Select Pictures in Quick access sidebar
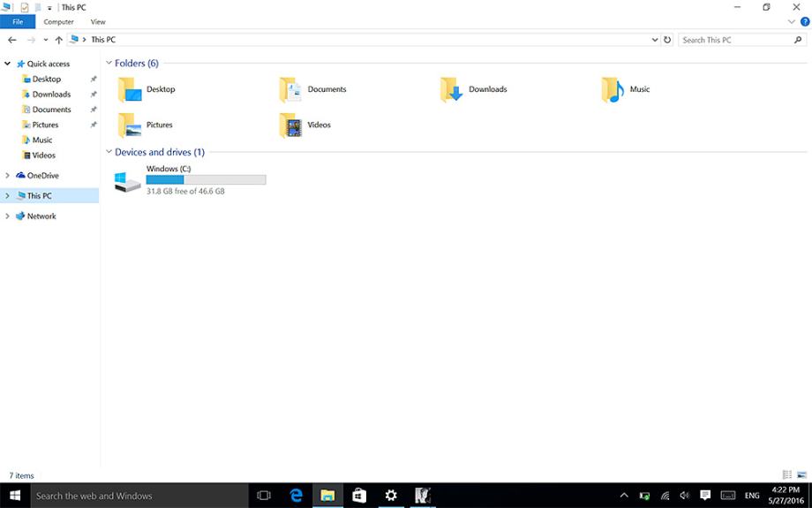This screenshot has height=508, width=812. pos(45,125)
